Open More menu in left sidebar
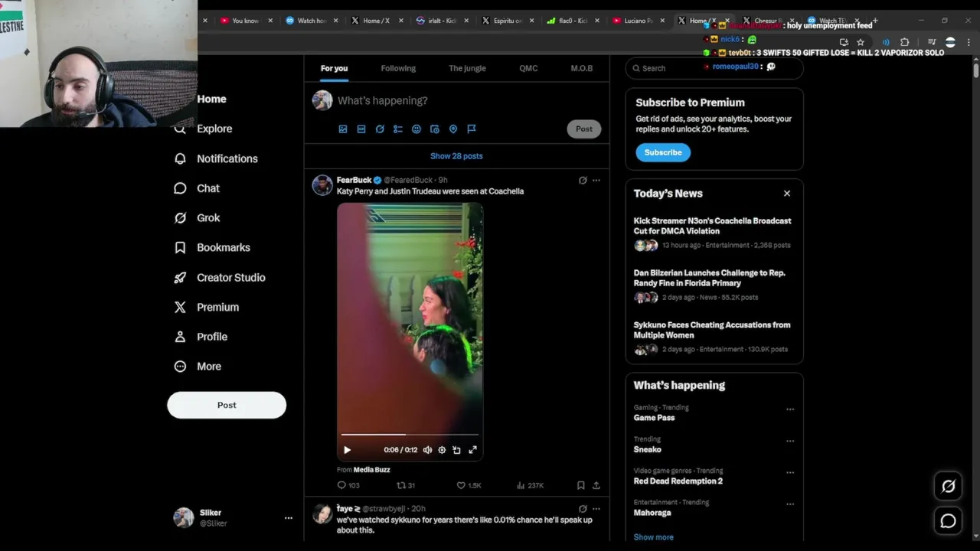 click(x=198, y=367)
